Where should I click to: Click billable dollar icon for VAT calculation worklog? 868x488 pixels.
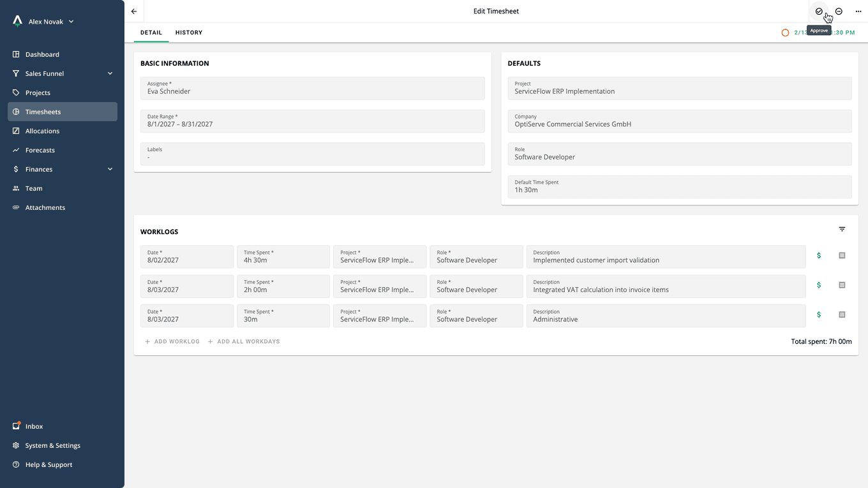coord(819,285)
